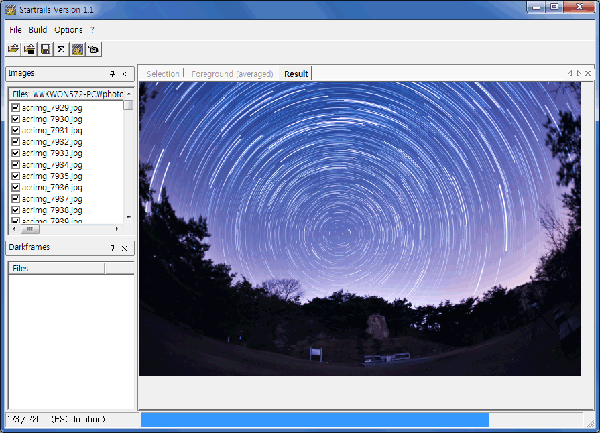600x433 pixels.
Task: Click the Open images toolbar icon
Action: (x=13, y=49)
